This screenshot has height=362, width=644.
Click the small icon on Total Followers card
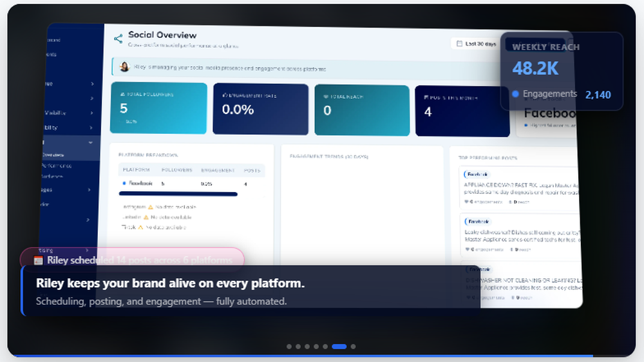pos(122,94)
